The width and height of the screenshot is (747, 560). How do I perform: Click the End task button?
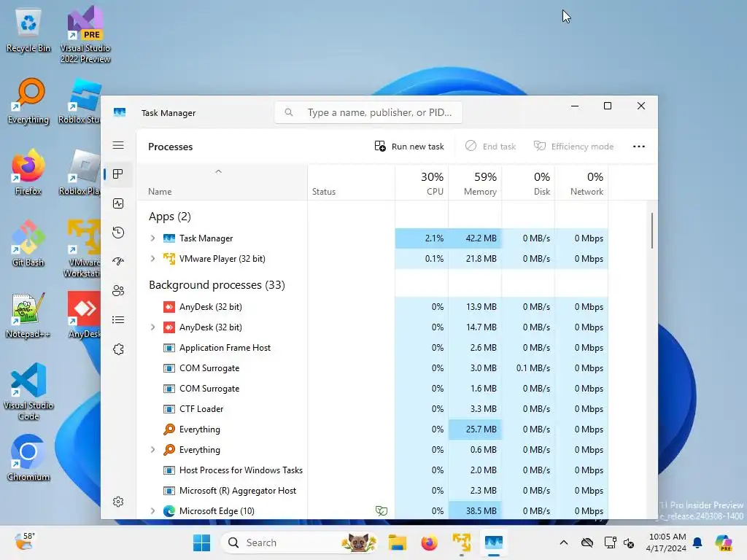[x=490, y=147]
